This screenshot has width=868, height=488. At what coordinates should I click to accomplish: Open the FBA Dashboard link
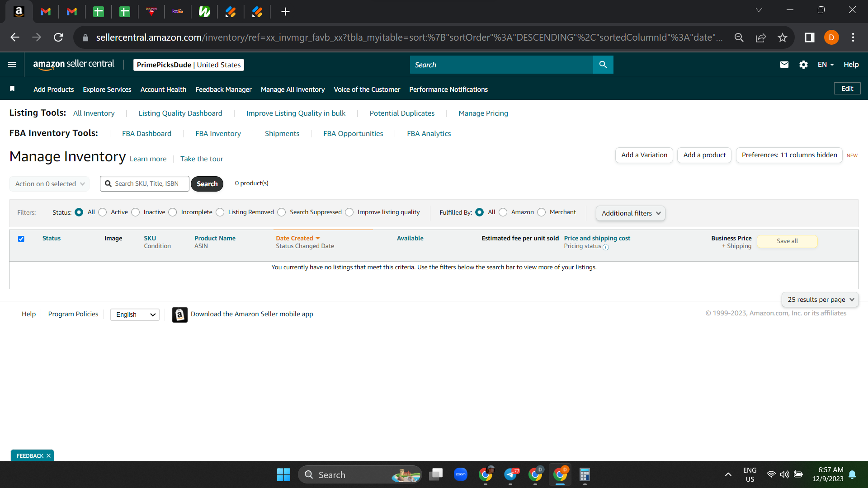[x=146, y=134]
